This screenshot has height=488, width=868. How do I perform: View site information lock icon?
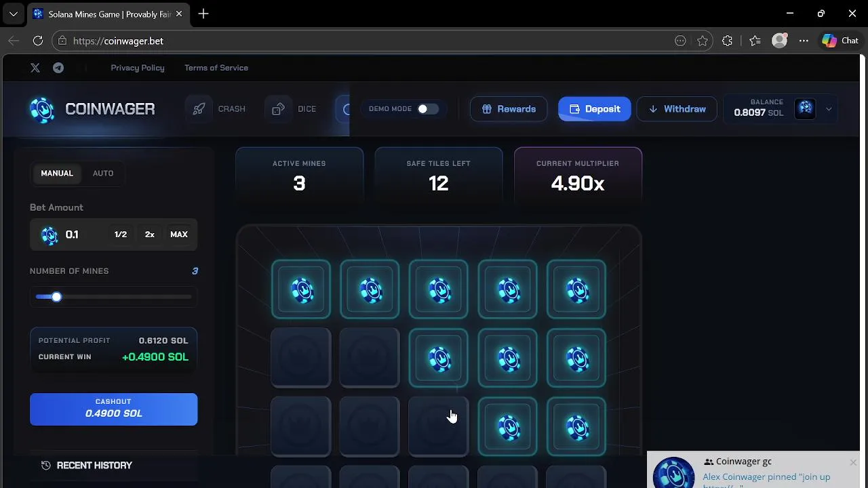pyautogui.click(x=62, y=41)
